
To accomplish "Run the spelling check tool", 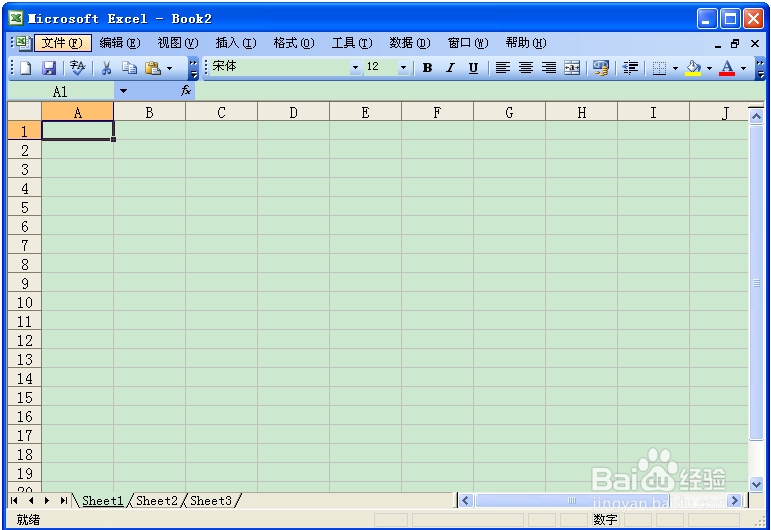I will [77, 68].
